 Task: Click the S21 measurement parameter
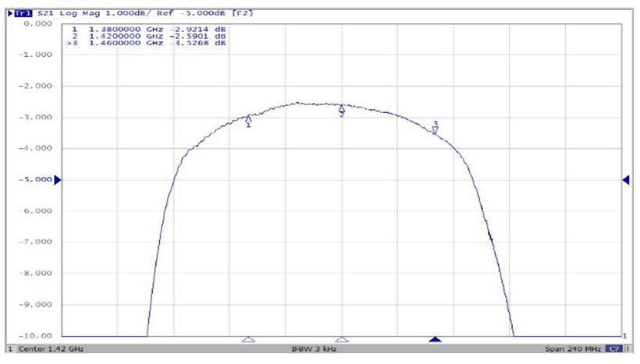coord(46,14)
